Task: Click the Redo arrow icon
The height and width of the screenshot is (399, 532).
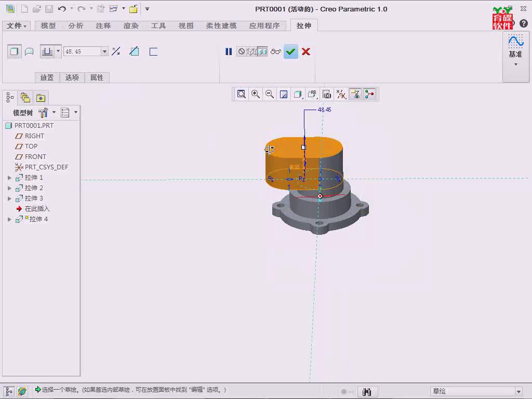Action: tap(81, 9)
